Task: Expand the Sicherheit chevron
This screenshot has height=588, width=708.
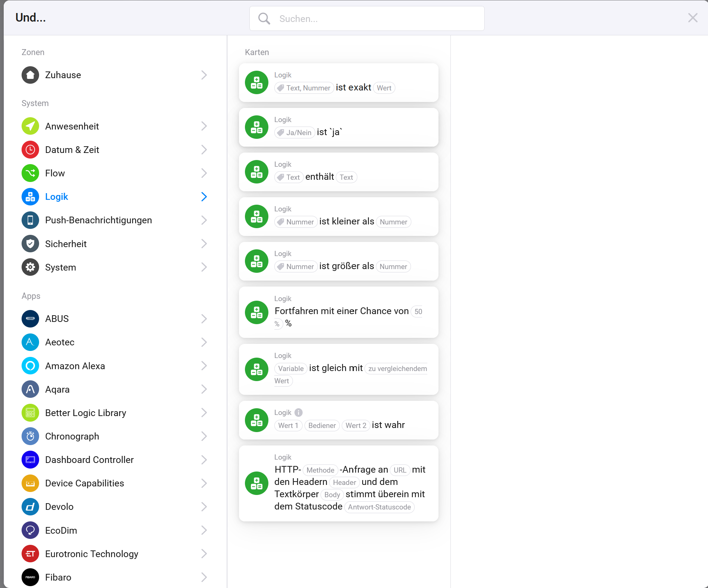Action: coord(204,244)
